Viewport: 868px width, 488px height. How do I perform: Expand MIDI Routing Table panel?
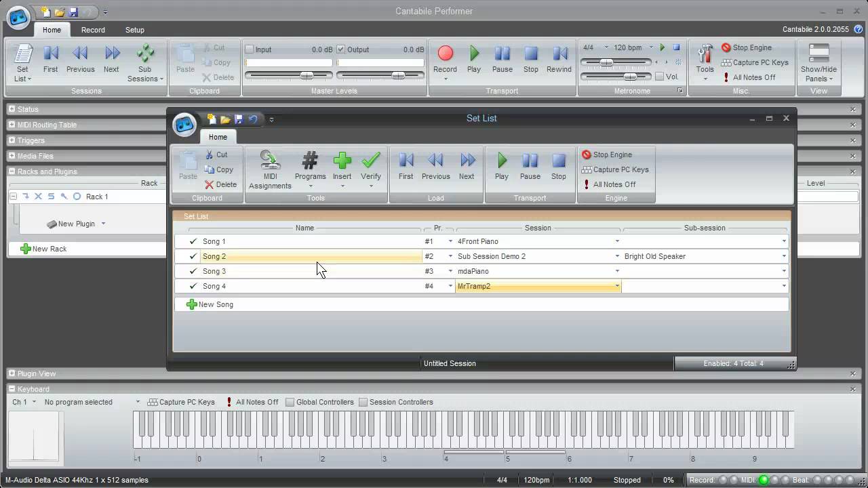12,125
